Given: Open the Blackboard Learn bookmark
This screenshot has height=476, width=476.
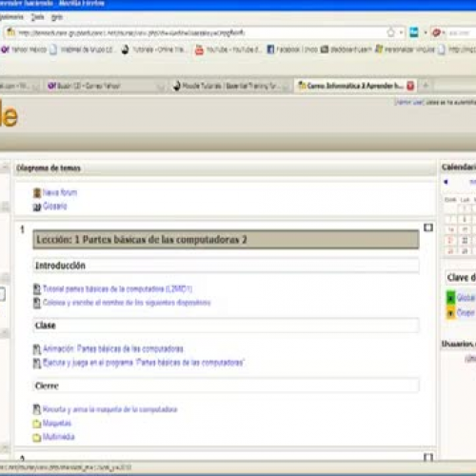Looking at the screenshot, I should 346,50.
